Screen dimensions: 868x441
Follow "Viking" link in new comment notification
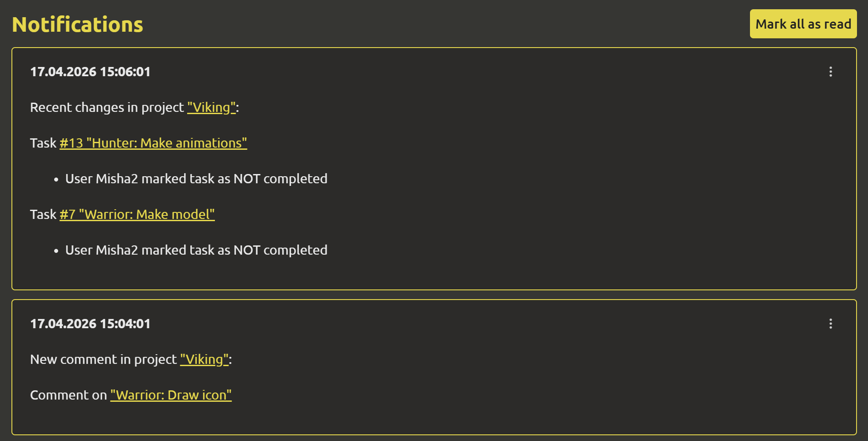coord(204,359)
